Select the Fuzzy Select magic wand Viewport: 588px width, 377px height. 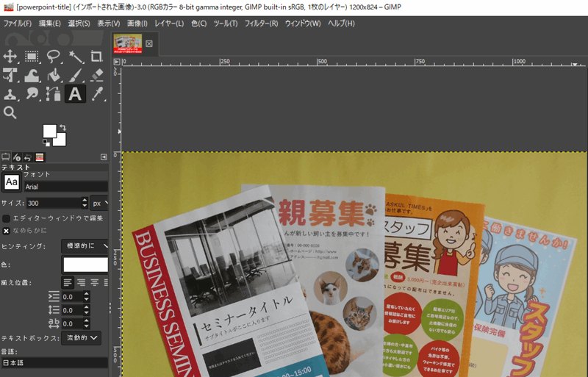(75, 57)
